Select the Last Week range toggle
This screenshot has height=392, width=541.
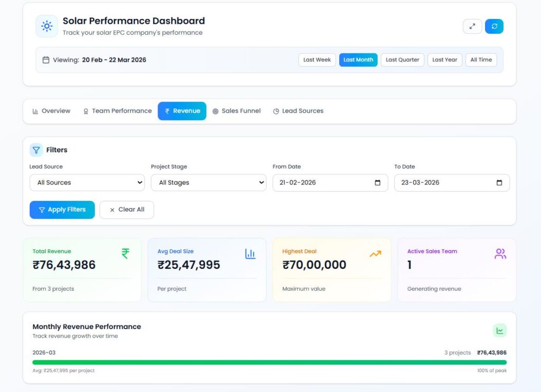[x=317, y=60]
